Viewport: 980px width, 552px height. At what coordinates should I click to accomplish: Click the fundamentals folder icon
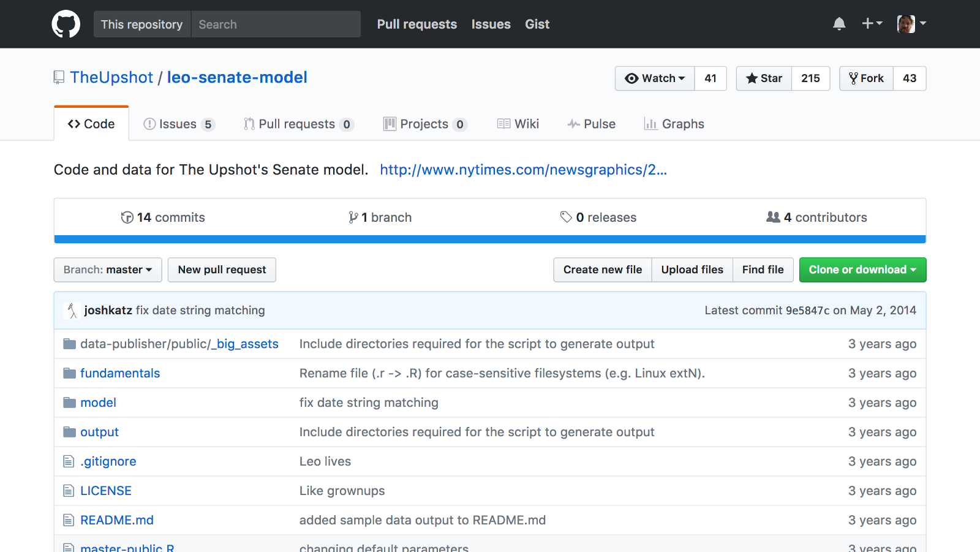69,373
